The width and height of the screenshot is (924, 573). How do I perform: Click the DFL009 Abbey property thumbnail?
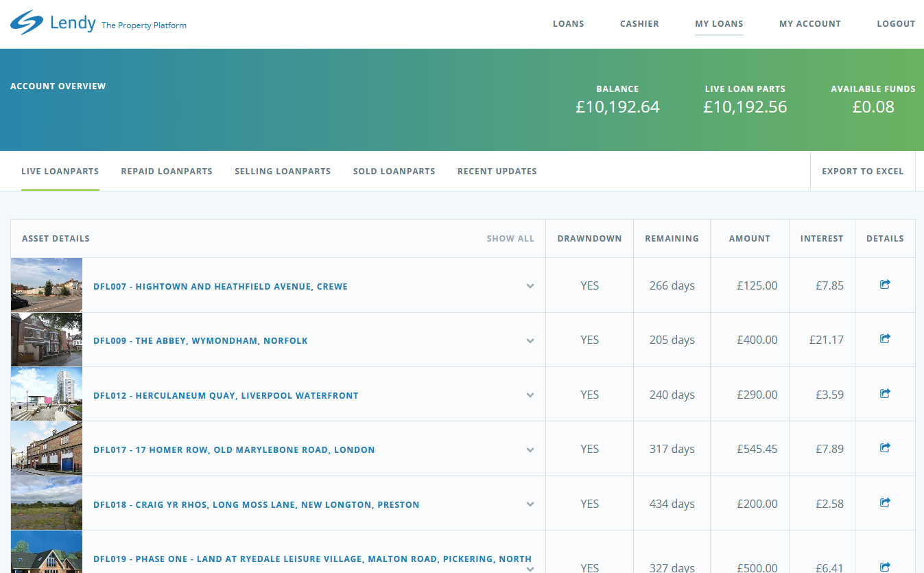(47, 340)
